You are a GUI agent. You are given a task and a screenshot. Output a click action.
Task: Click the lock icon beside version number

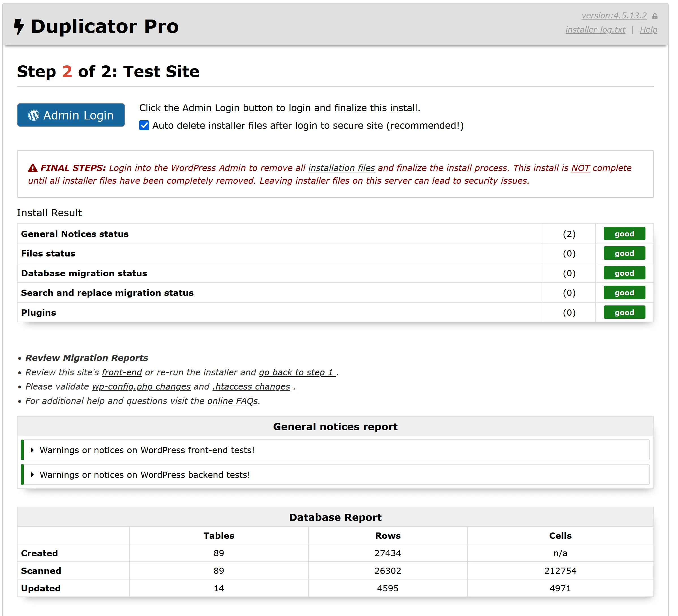[x=655, y=16]
